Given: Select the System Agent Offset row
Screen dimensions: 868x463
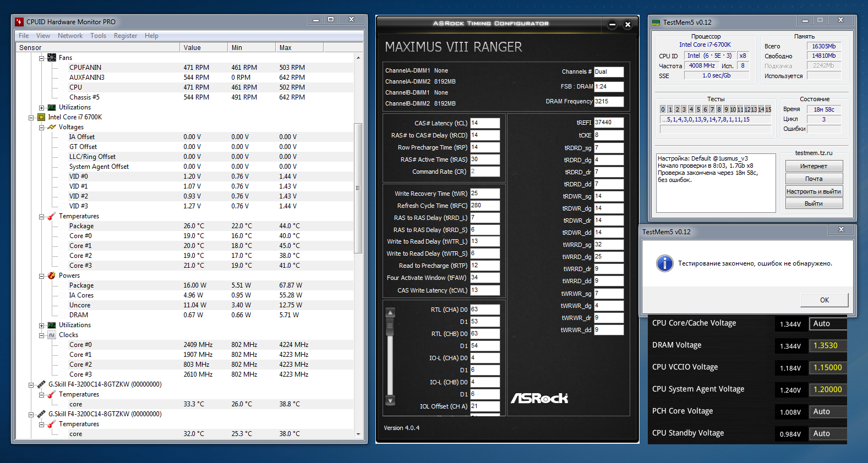Looking at the screenshot, I should 185,167.
